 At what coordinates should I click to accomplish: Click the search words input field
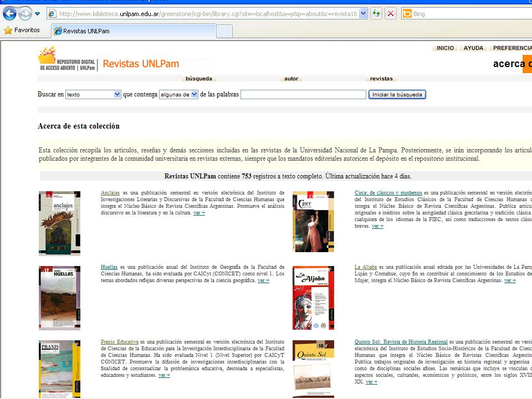coord(303,94)
